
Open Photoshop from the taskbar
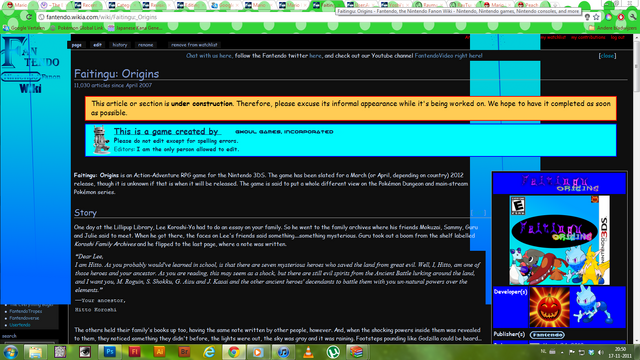click(109, 352)
